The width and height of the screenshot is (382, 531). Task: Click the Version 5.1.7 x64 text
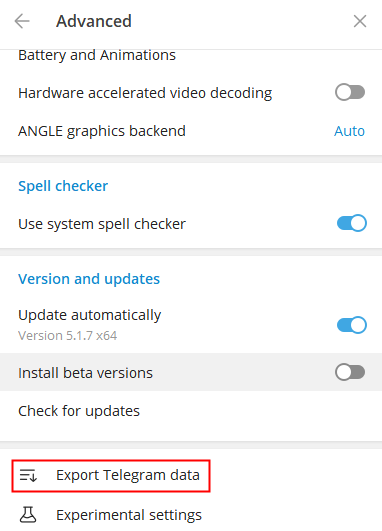coord(67,336)
